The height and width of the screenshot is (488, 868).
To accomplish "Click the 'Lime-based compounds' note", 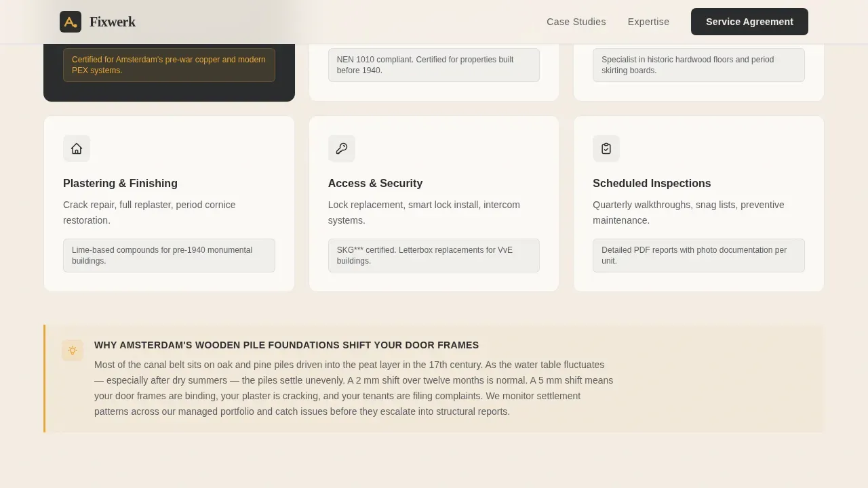I will (x=169, y=256).
